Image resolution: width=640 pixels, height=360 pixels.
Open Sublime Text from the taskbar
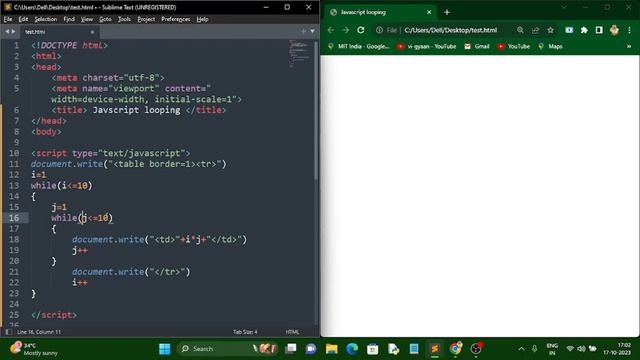pos(435,349)
